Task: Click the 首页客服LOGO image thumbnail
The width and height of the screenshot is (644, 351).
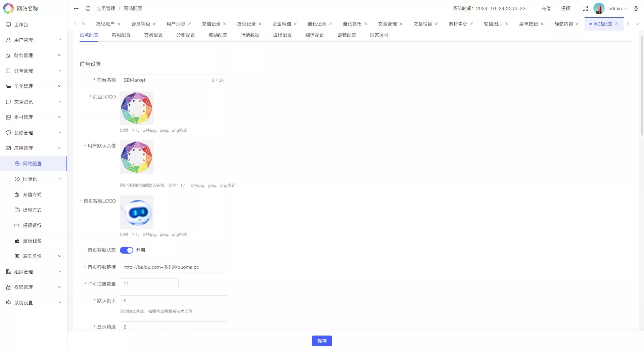Action: (136, 212)
